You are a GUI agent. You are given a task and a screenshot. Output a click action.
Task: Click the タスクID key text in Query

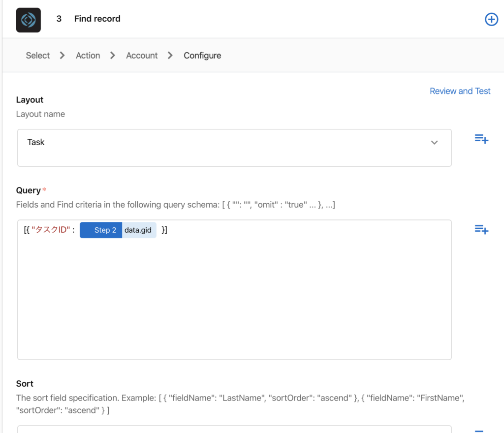(x=51, y=230)
